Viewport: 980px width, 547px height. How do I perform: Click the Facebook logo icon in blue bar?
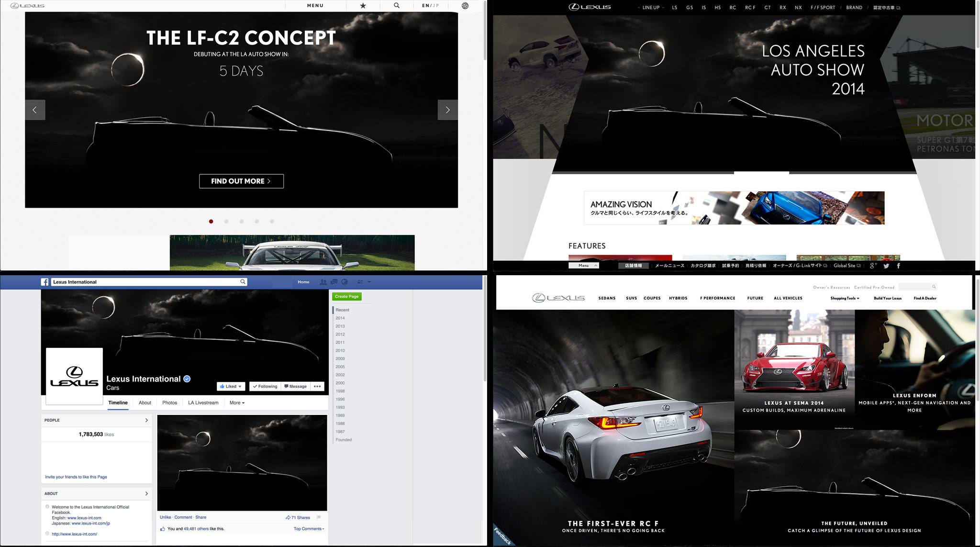[45, 282]
